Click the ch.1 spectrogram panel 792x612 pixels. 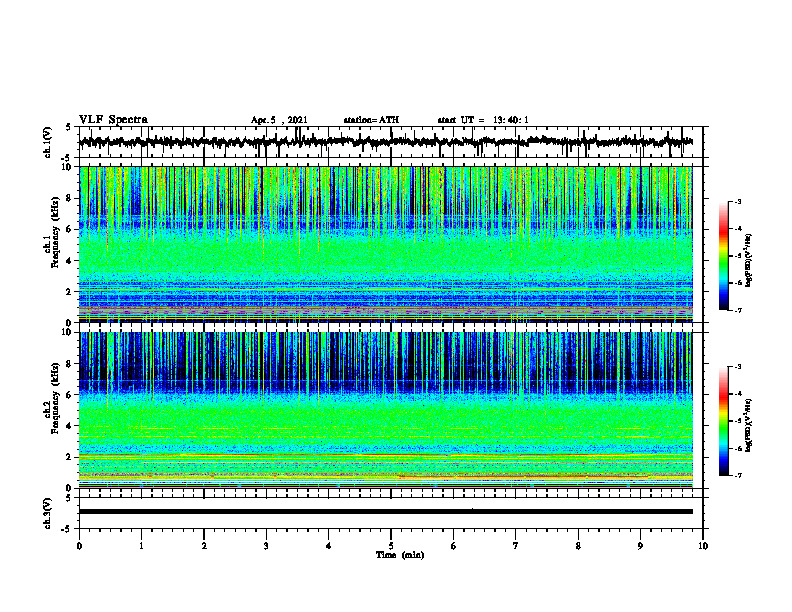click(x=386, y=244)
